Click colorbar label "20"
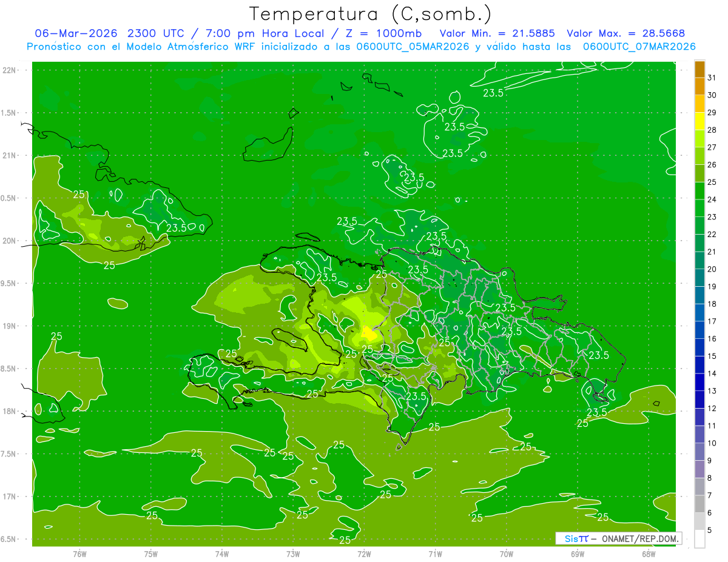This screenshot has width=728, height=562. click(x=712, y=269)
